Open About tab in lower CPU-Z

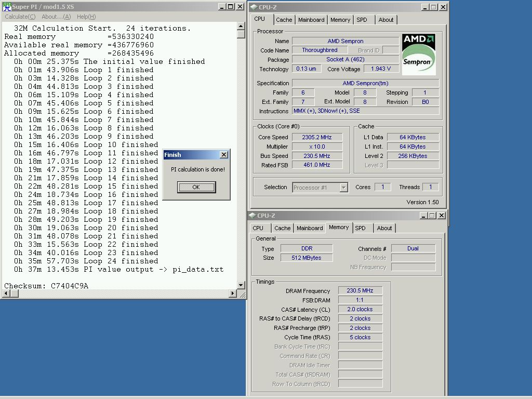(384, 228)
